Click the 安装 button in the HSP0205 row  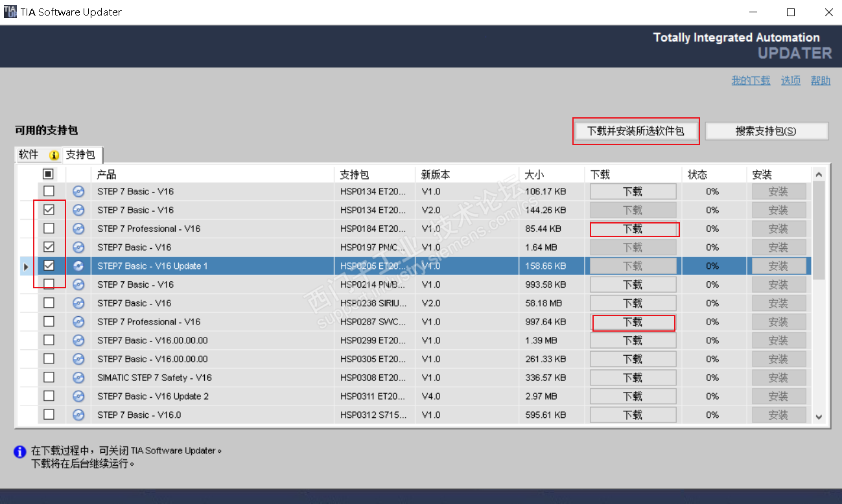[778, 266]
